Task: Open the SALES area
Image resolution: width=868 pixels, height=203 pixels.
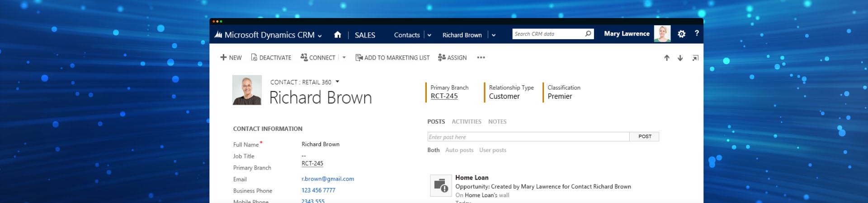Action: (365, 35)
